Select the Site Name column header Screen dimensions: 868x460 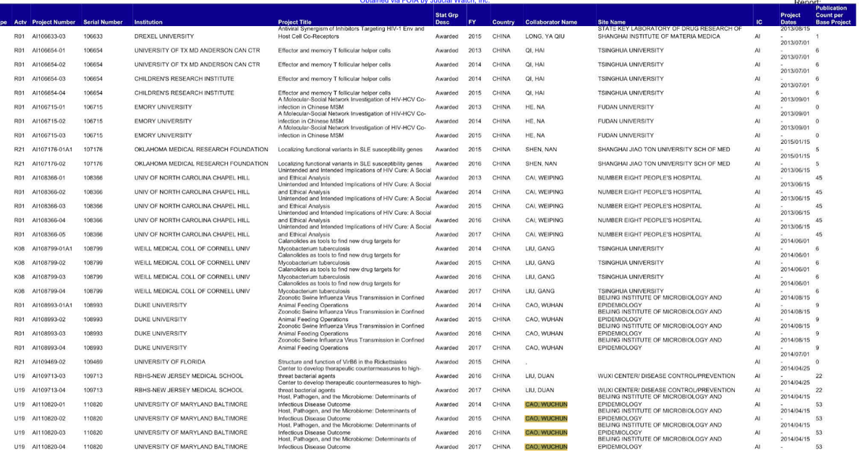pyautogui.click(x=612, y=22)
